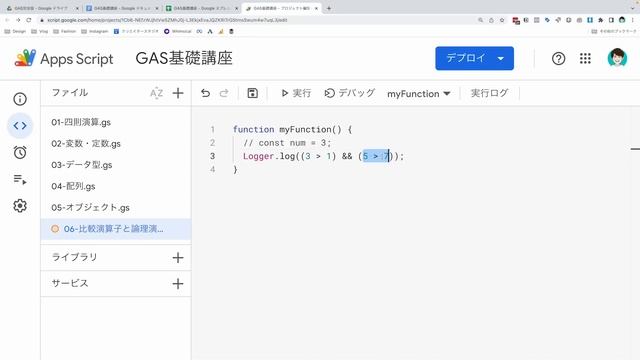
Task: Open Project Settings gear icon
Action: tap(20, 206)
